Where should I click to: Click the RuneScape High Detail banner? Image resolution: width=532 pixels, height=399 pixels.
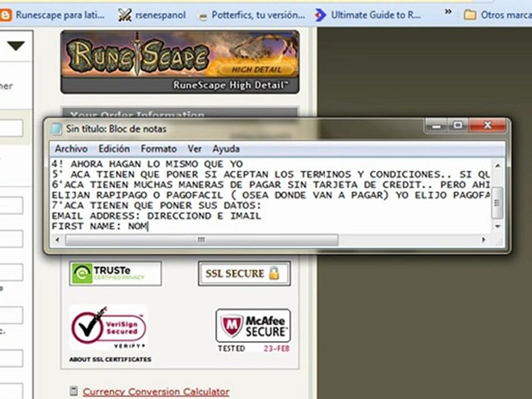coord(180,62)
